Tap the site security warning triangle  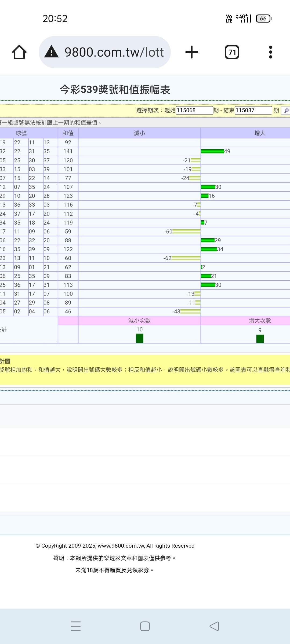tap(51, 52)
